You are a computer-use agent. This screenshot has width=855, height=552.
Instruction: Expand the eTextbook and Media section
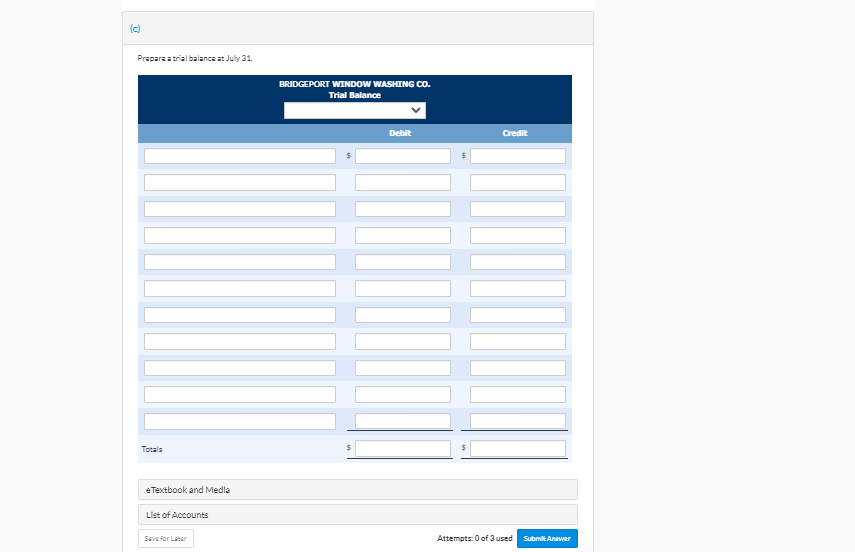coord(358,490)
